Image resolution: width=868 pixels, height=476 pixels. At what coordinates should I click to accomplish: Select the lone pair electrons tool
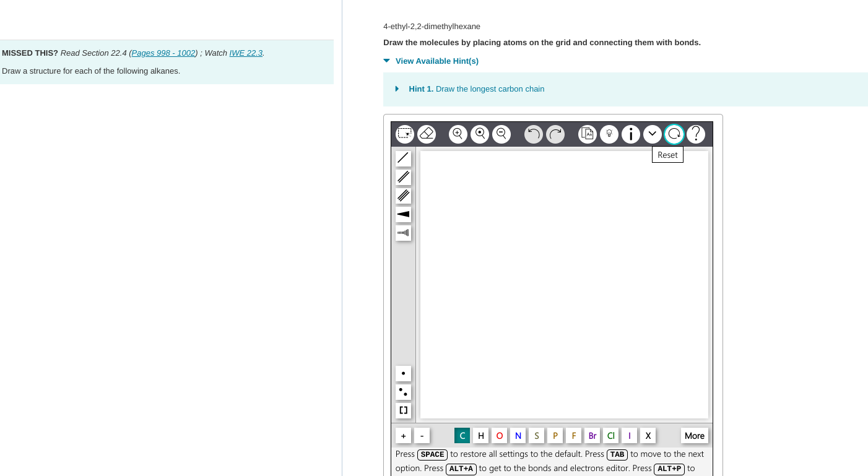coord(403,392)
